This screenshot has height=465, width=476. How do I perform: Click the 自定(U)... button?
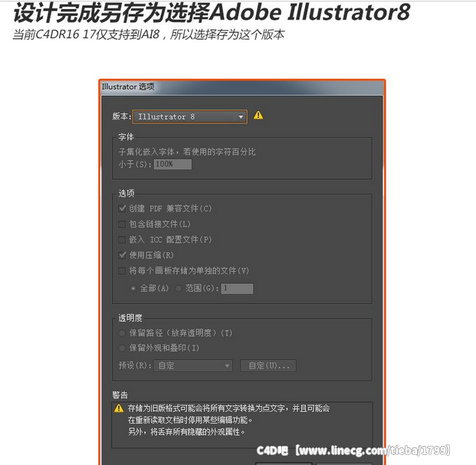click(268, 365)
